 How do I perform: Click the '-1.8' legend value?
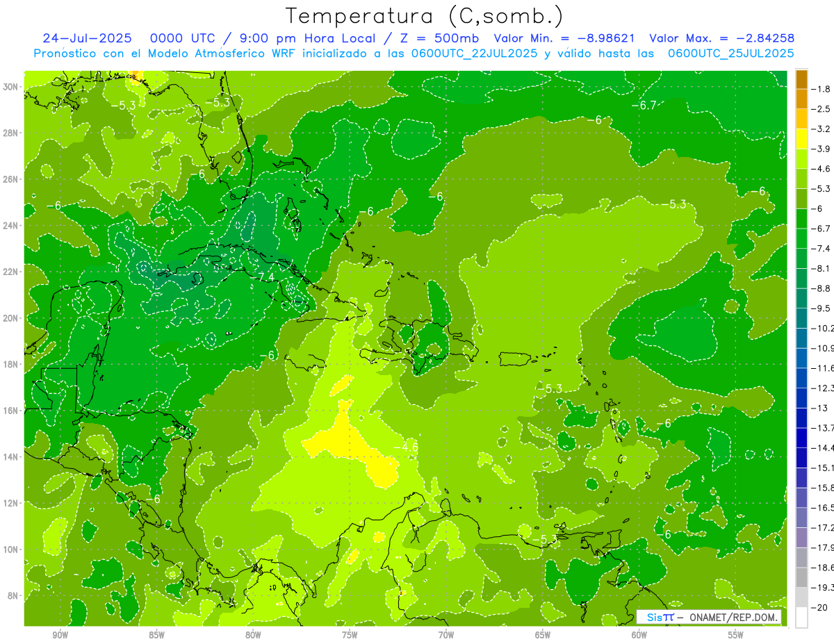[822, 89]
